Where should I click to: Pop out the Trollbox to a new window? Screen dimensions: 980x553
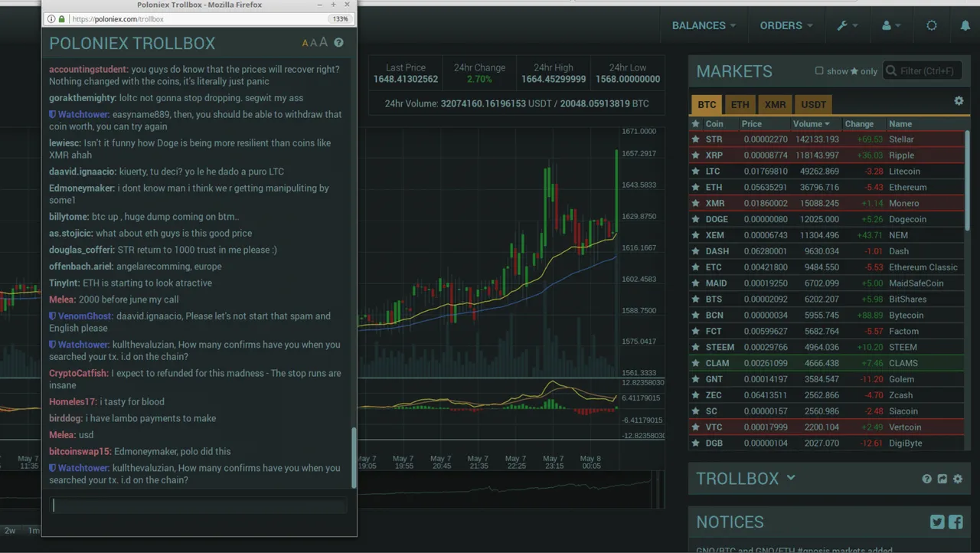tap(942, 479)
